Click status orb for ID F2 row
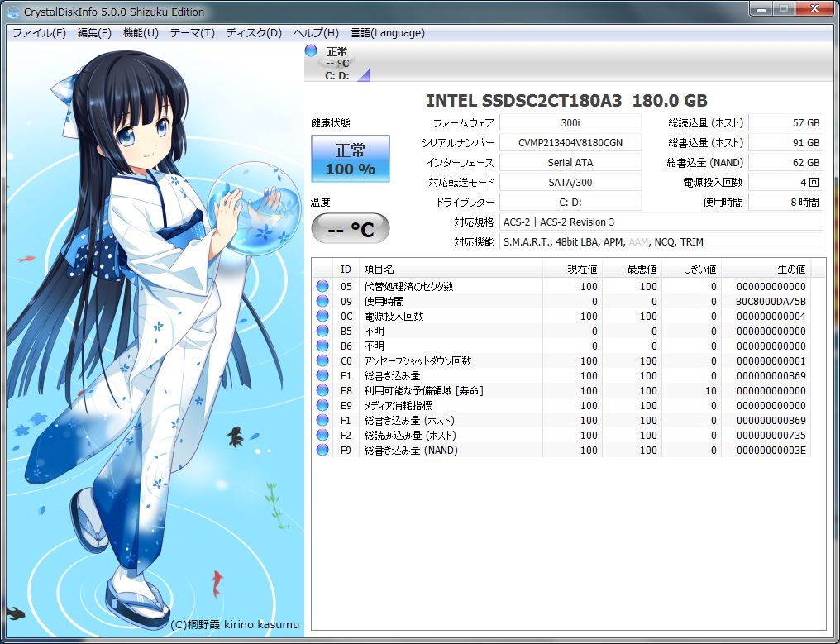The height and width of the screenshot is (644, 840). [x=322, y=435]
